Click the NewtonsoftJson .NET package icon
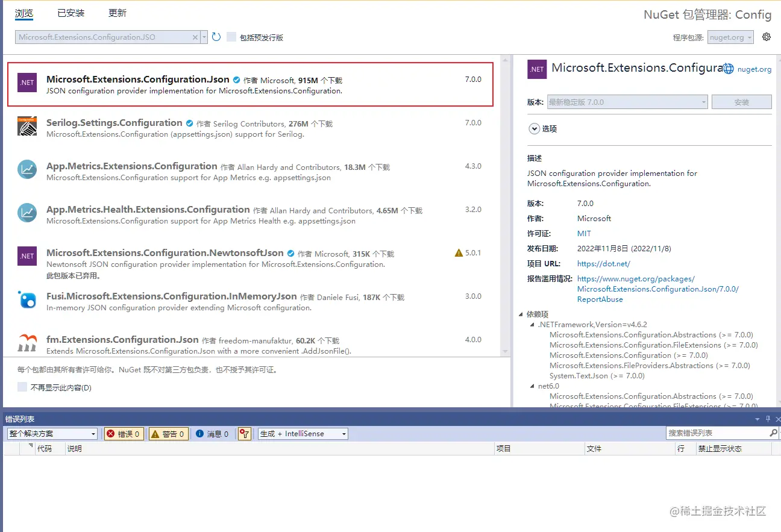 (27, 256)
